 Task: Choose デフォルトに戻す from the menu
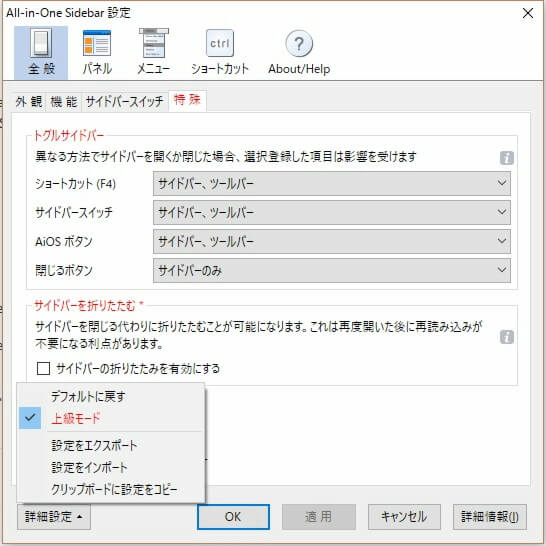tap(111, 396)
